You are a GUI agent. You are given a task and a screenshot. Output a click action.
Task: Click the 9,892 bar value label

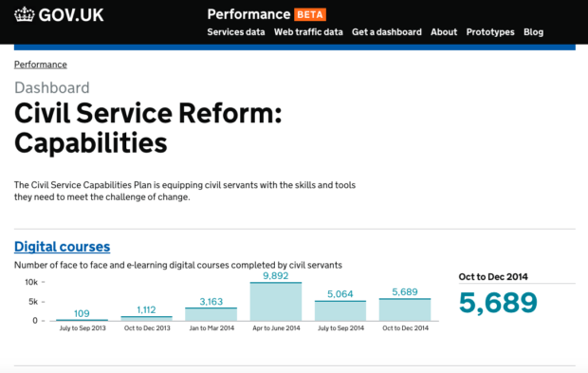pos(276,276)
